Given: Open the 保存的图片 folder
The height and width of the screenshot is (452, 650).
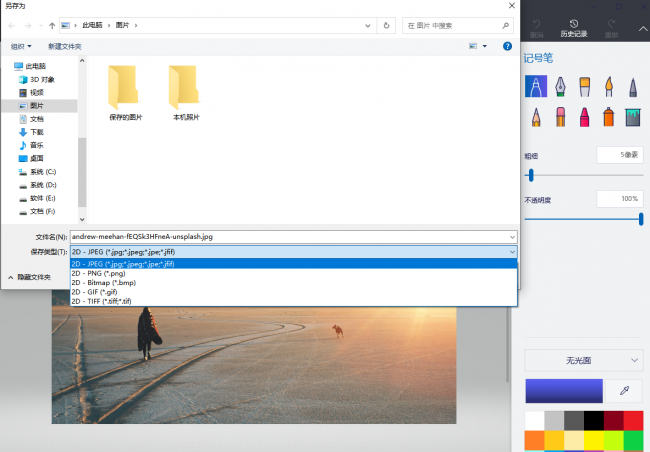Looking at the screenshot, I should [x=125, y=93].
